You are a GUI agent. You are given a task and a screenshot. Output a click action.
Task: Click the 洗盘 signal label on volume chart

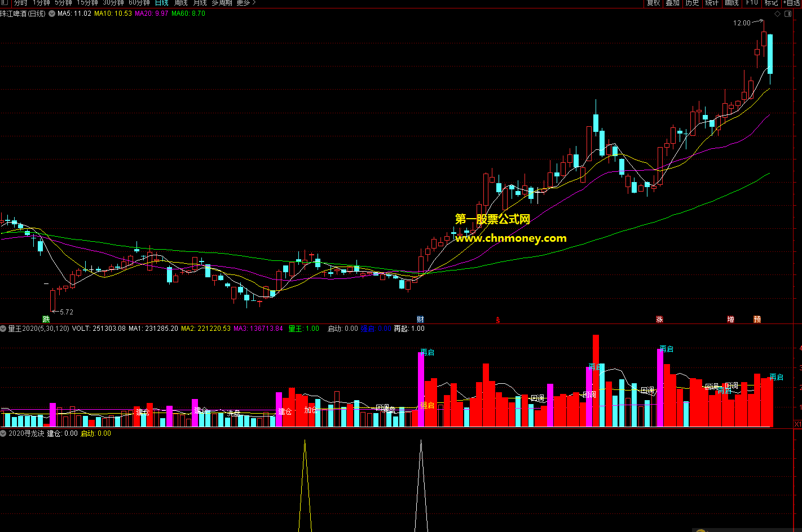point(233,414)
